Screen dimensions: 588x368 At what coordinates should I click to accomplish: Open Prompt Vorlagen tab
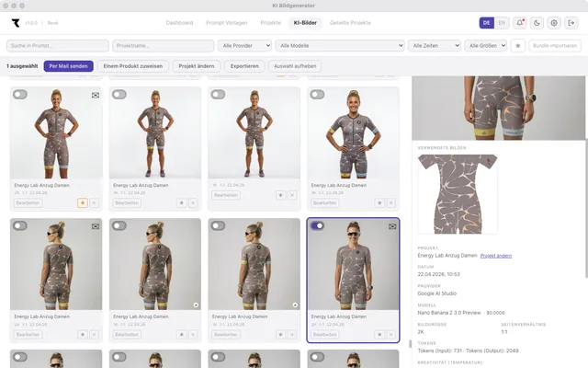coord(227,23)
